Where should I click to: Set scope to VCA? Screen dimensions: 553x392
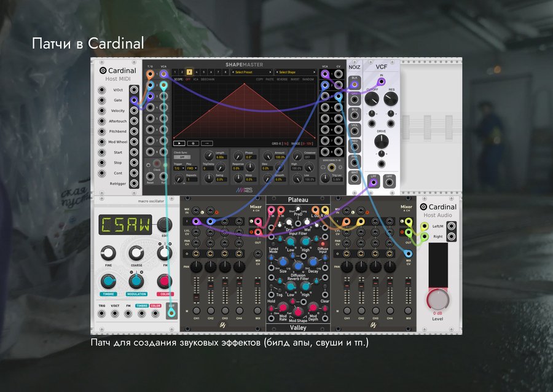(196, 79)
